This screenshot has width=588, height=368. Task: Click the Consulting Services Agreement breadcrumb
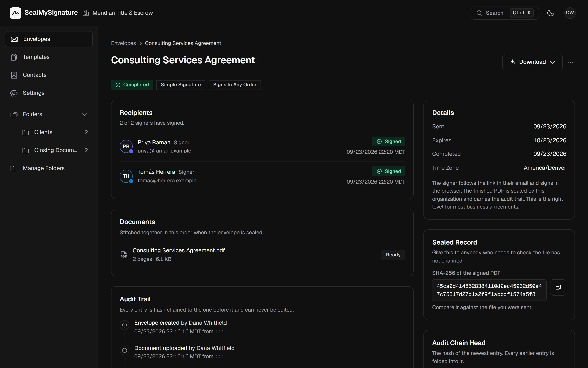coord(183,43)
